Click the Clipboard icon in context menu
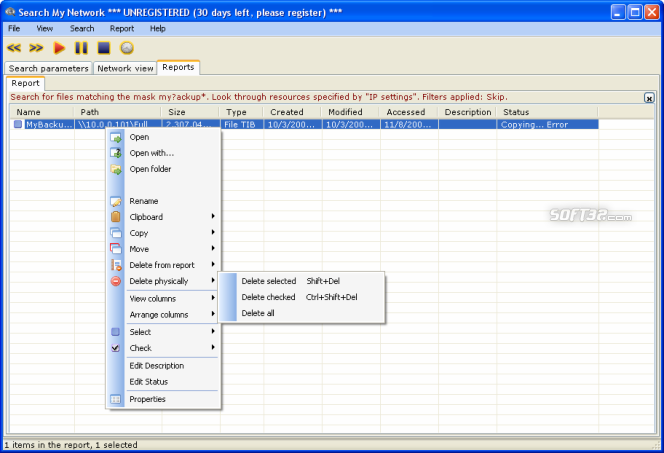The height and width of the screenshot is (453, 664). click(x=116, y=217)
